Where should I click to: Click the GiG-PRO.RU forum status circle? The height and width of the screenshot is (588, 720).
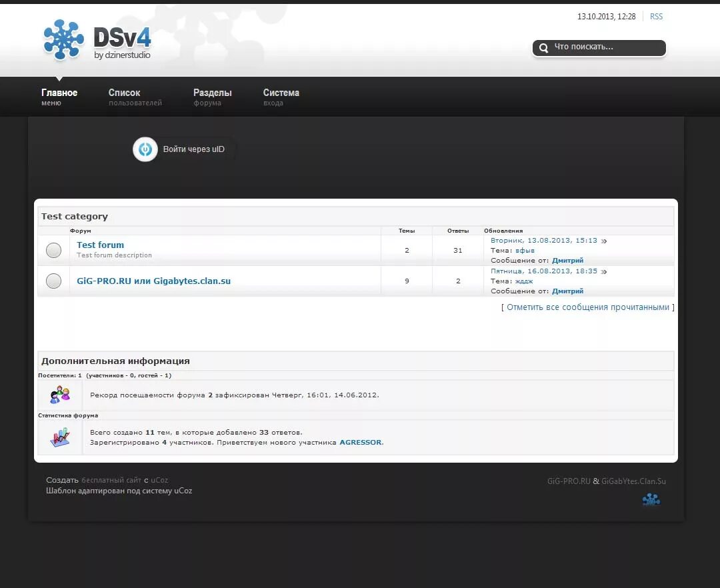tap(53, 281)
